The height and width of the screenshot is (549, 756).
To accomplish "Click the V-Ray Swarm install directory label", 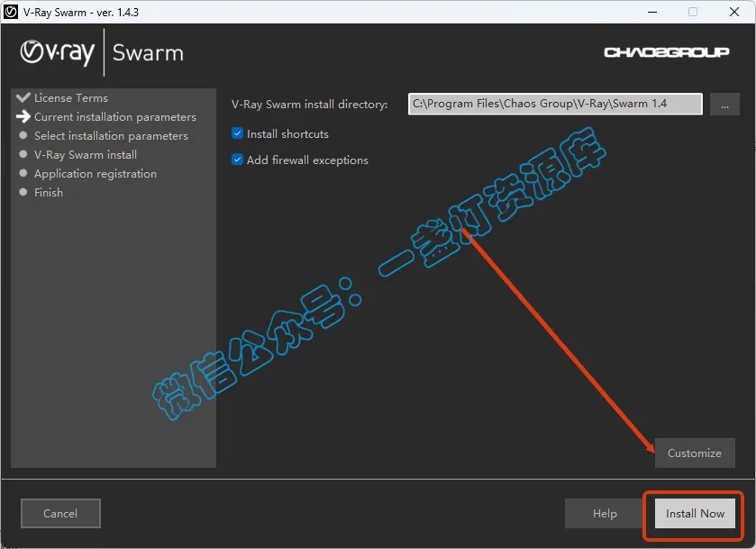I will tap(310, 105).
